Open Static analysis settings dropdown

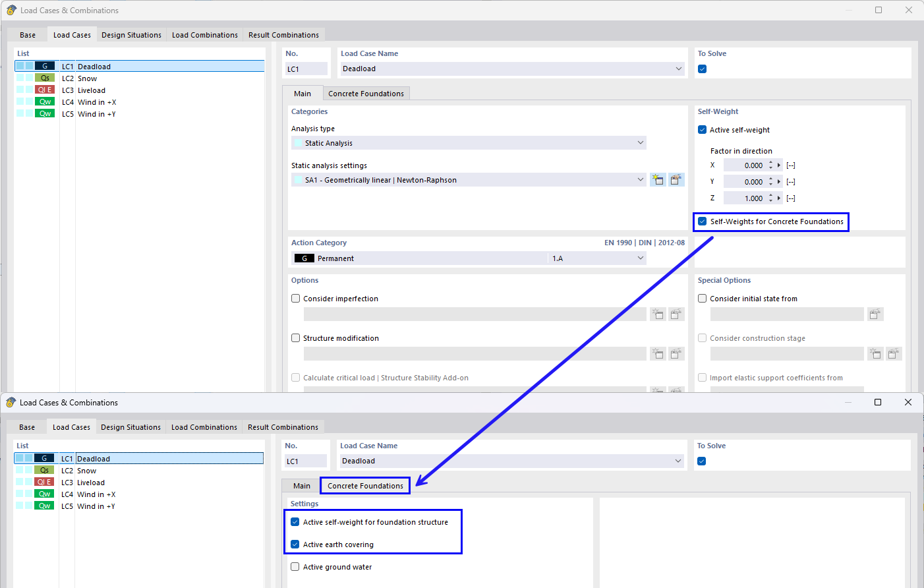pyautogui.click(x=641, y=180)
